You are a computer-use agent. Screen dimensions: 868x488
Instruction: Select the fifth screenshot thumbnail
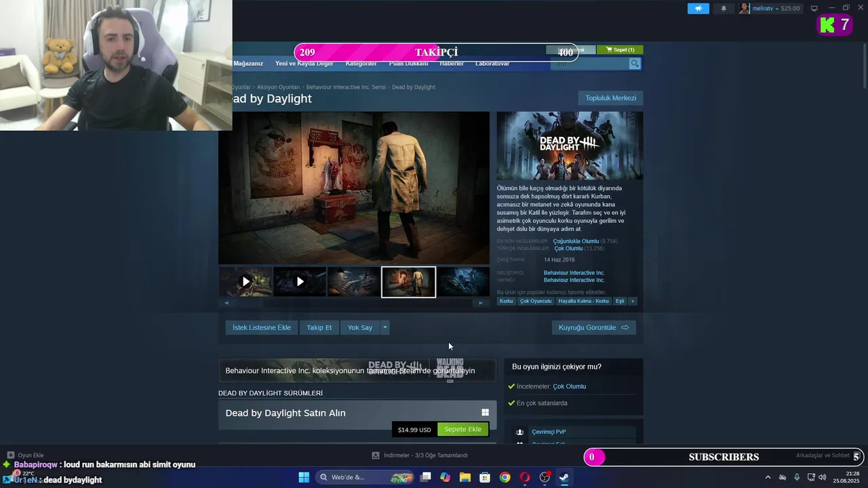tap(463, 281)
